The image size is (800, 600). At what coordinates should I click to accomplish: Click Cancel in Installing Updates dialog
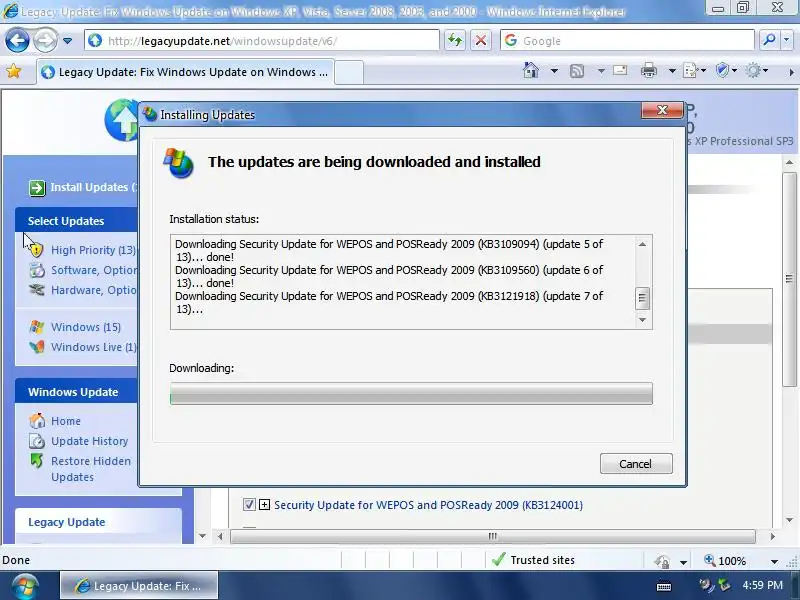pyautogui.click(x=636, y=463)
